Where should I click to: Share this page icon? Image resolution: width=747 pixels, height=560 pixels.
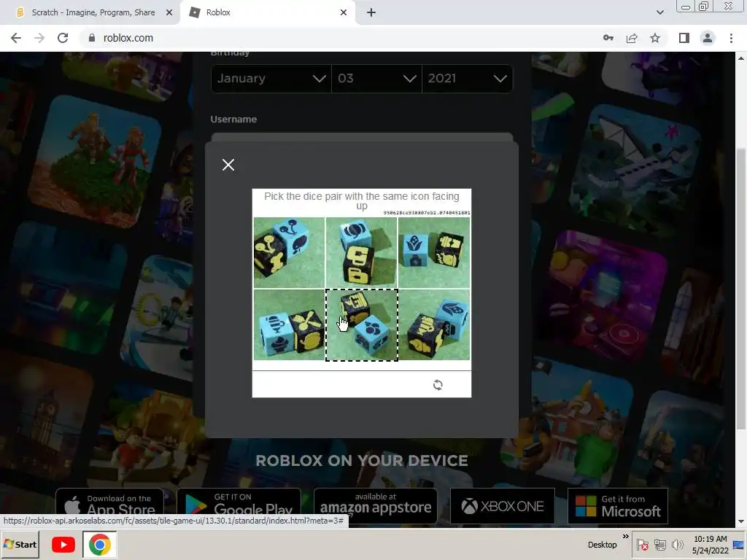pos(632,38)
